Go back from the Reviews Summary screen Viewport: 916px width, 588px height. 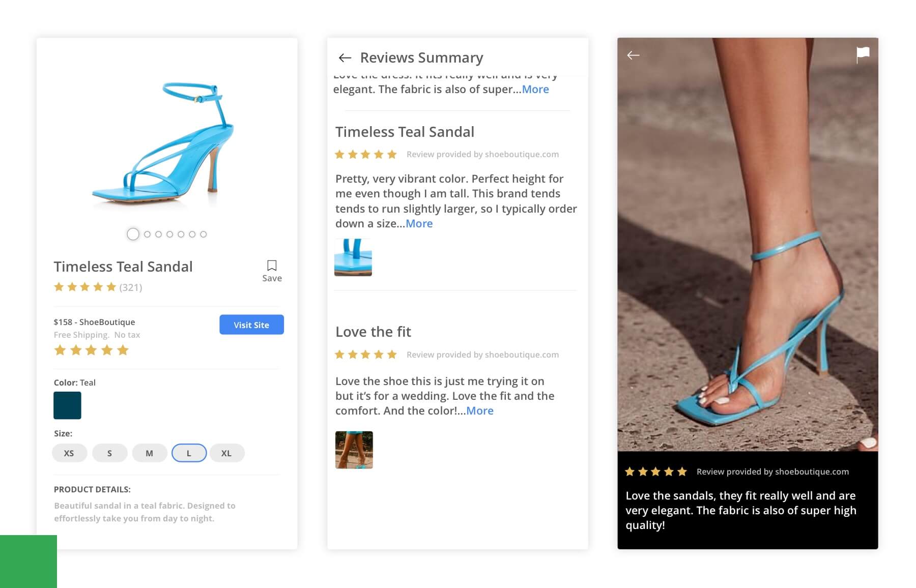pos(346,57)
